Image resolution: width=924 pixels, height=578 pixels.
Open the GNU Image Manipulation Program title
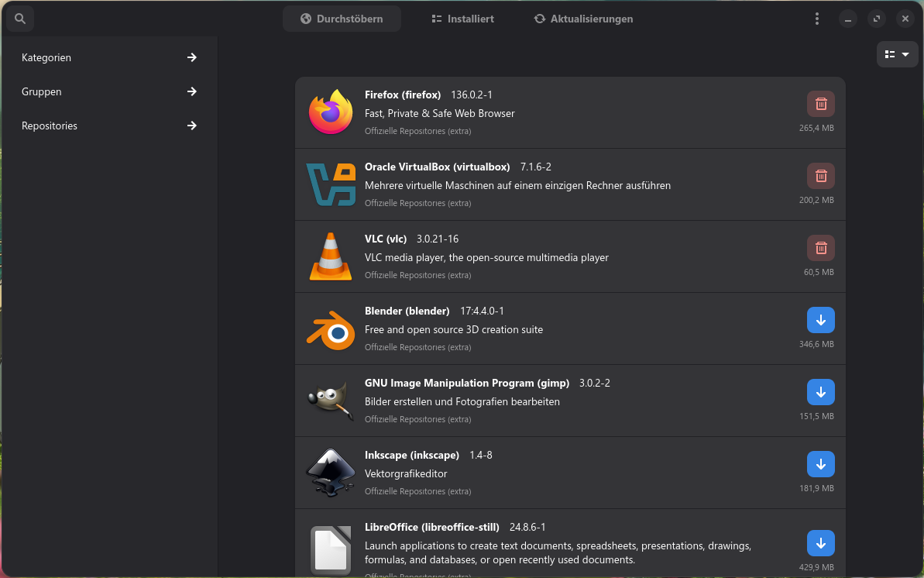pos(467,383)
